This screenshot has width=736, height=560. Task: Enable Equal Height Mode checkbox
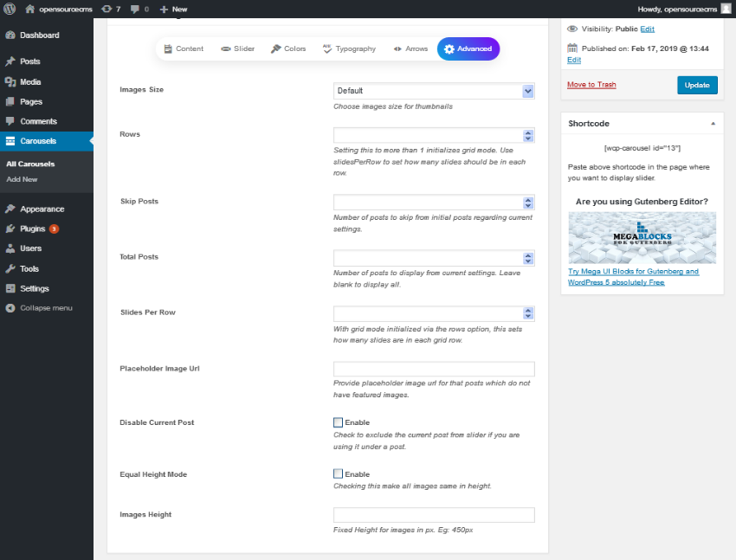pos(338,473)
